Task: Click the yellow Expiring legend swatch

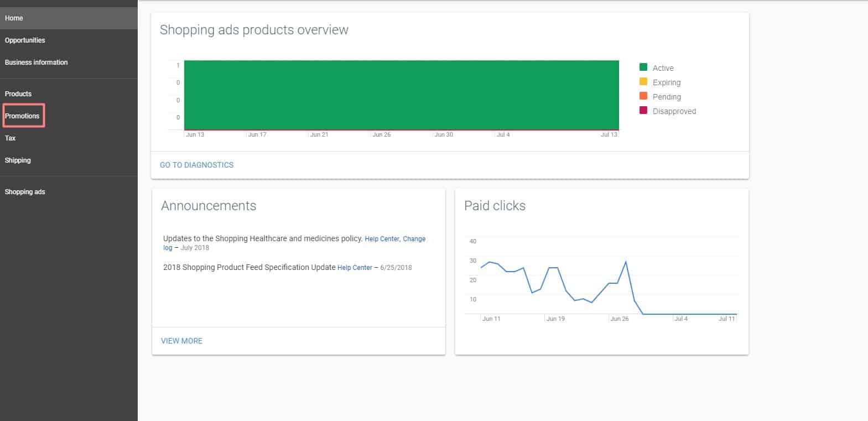Action: (643, 81)
